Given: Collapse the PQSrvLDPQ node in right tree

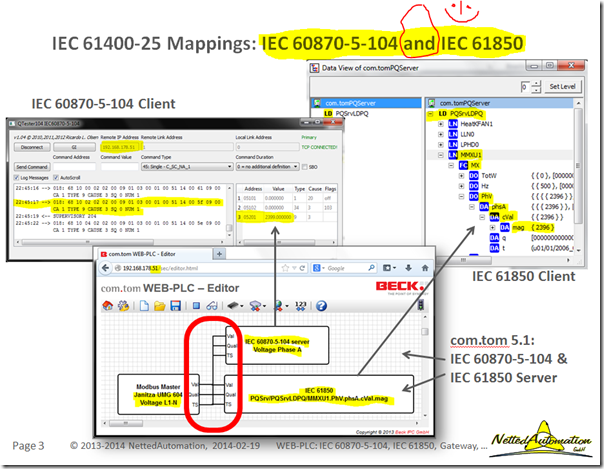Looking at the screenshot, I should (x=430, y=114).
